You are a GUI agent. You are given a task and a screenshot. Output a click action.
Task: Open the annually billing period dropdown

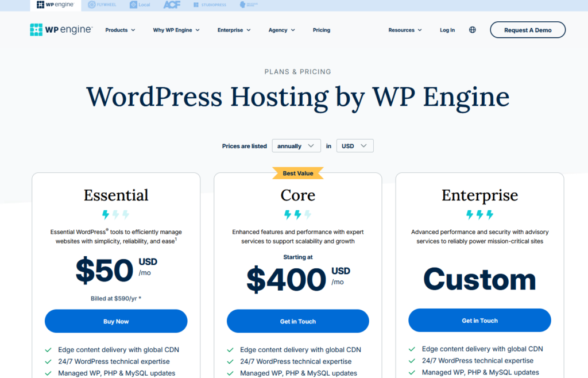click(x=296, y=146)
